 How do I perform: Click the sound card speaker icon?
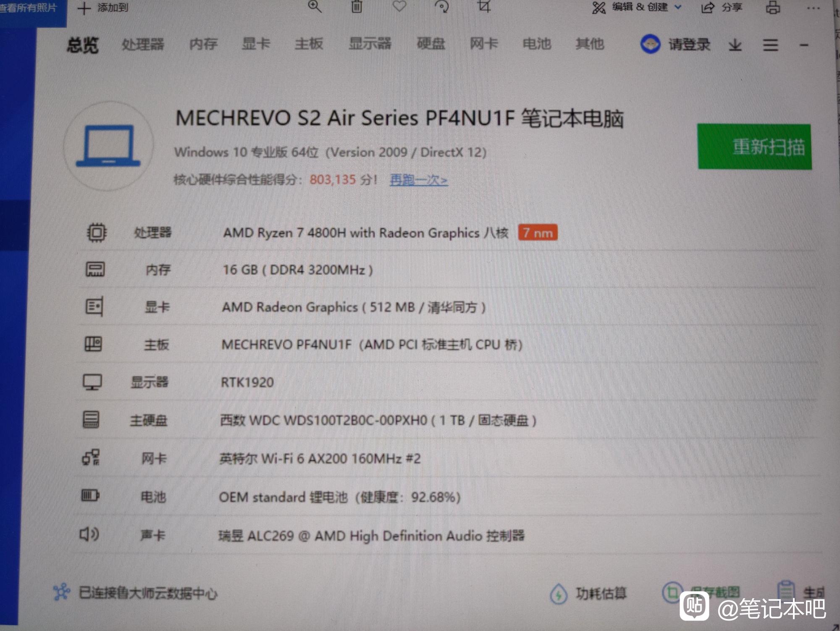point(89,534)
